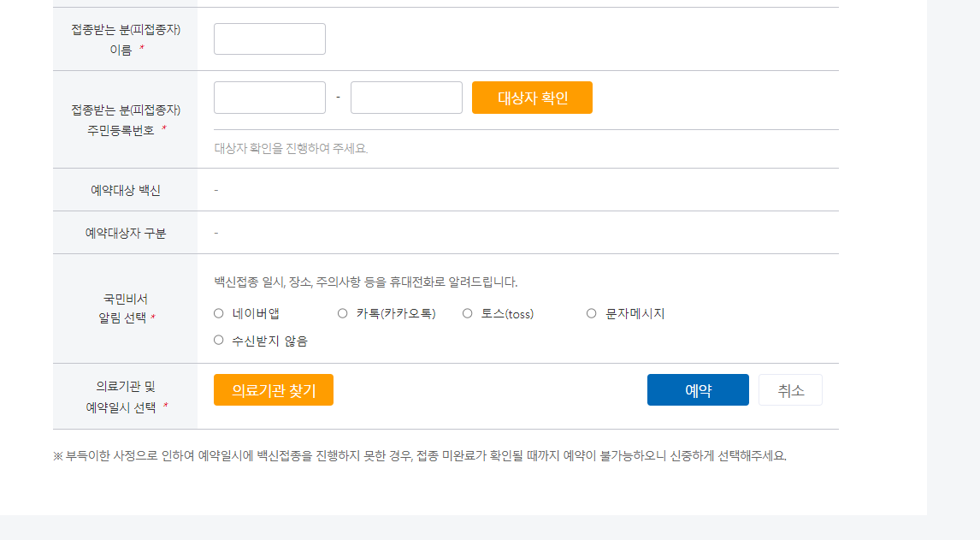980x540 pixels.
Task: Select the 문자메시지 radio button
Action: 591,313
